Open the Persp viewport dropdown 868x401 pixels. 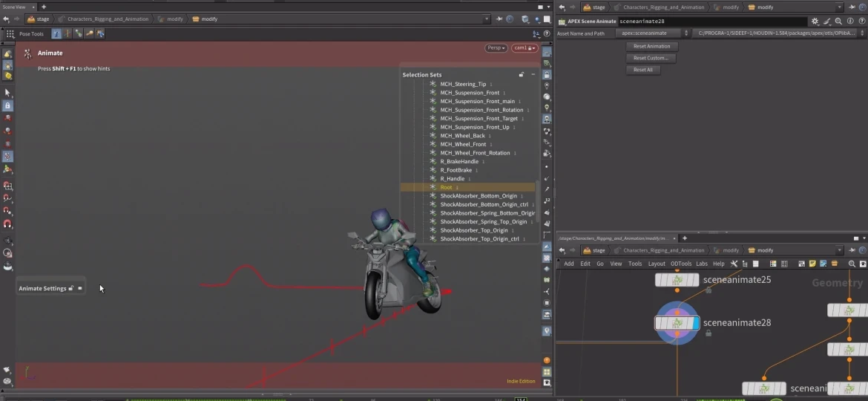[496, 48]
